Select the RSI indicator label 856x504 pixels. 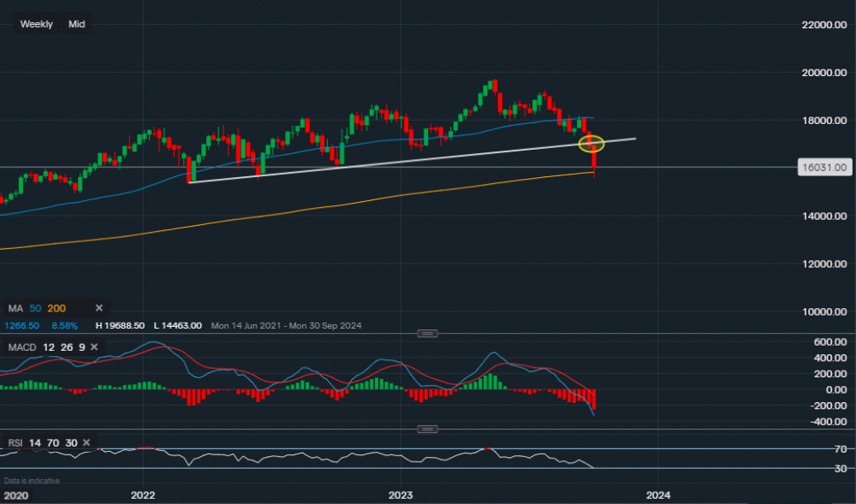[x=15, y=443]
